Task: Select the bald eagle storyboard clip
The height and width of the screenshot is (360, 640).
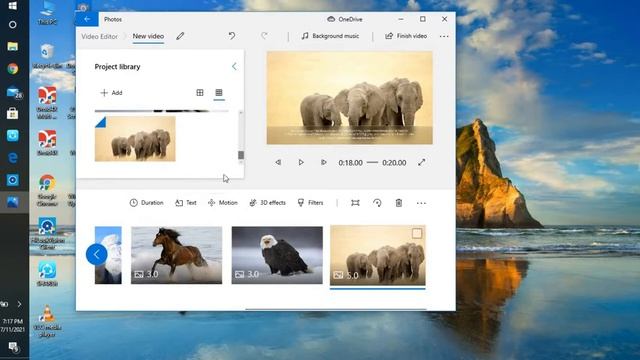Action: tap(277, 255)
